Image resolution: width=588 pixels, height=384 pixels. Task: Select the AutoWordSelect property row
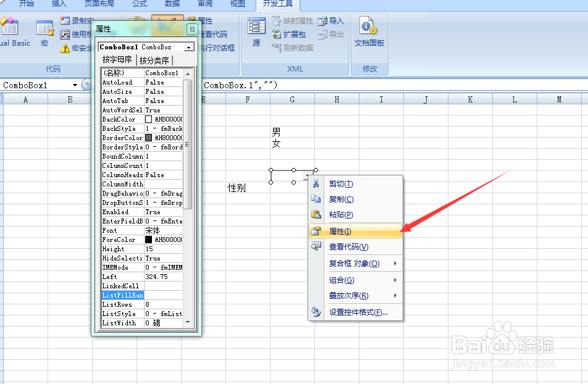[x=142, y=110]
